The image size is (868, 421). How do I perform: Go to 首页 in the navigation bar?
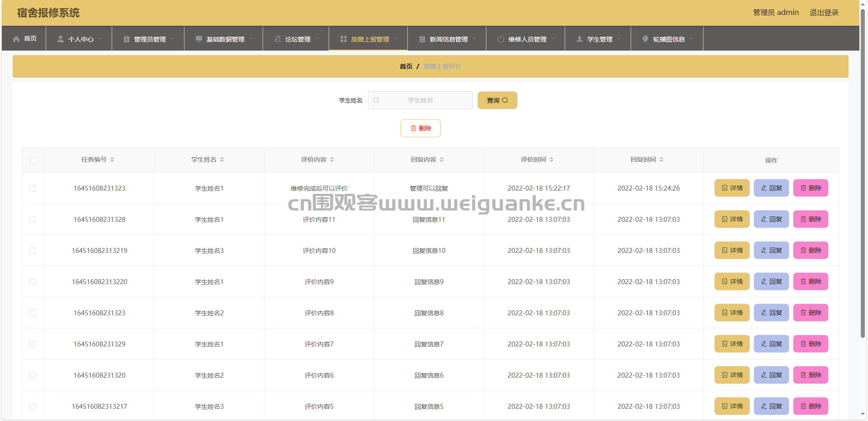[25, 38]
